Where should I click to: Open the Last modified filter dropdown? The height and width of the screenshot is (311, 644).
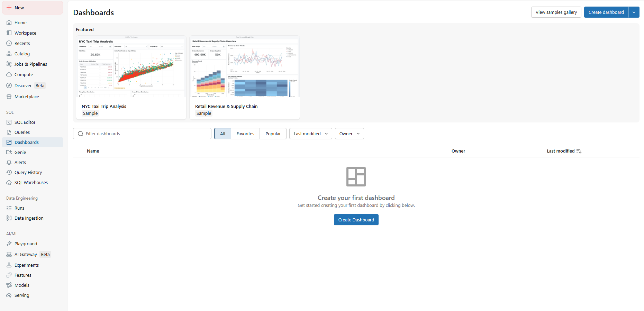311,134
